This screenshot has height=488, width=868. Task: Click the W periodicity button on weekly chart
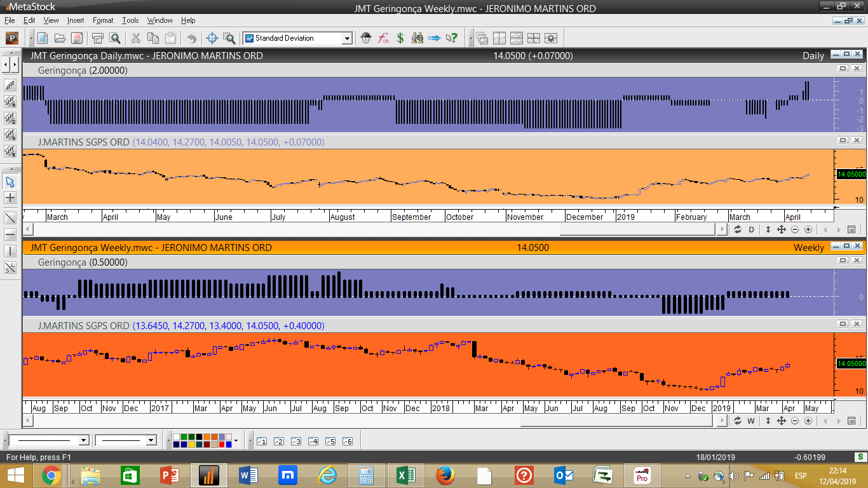point(751,421)
